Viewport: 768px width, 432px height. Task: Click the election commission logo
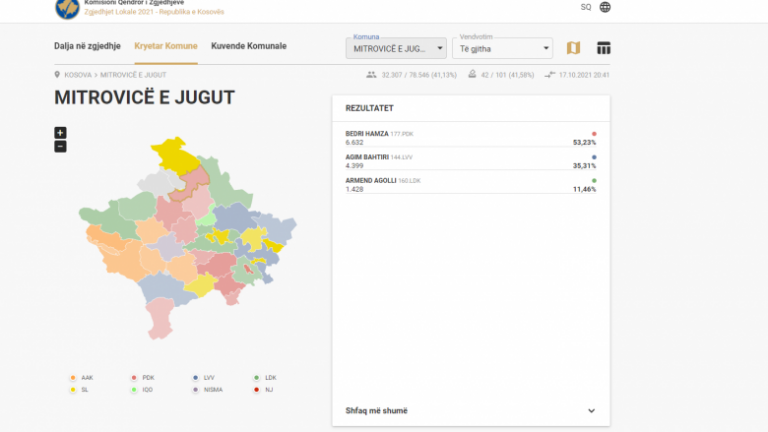click(68, 9)
